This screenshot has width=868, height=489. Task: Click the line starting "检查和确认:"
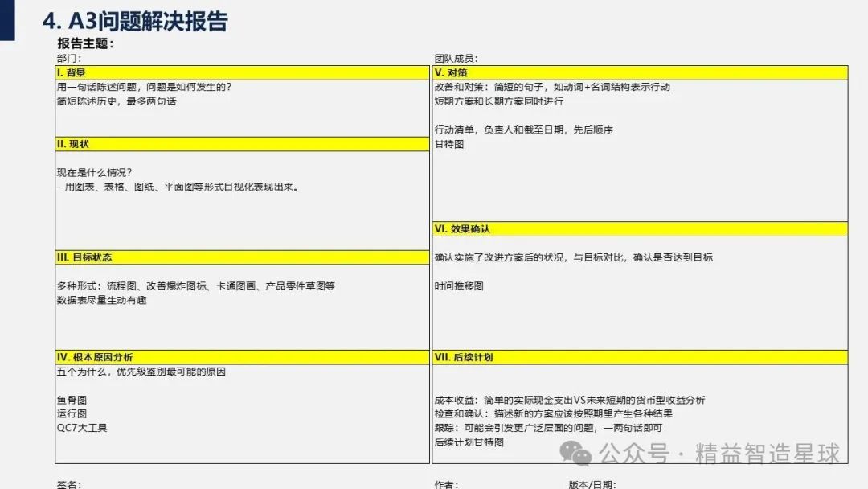tap(554, 413)
